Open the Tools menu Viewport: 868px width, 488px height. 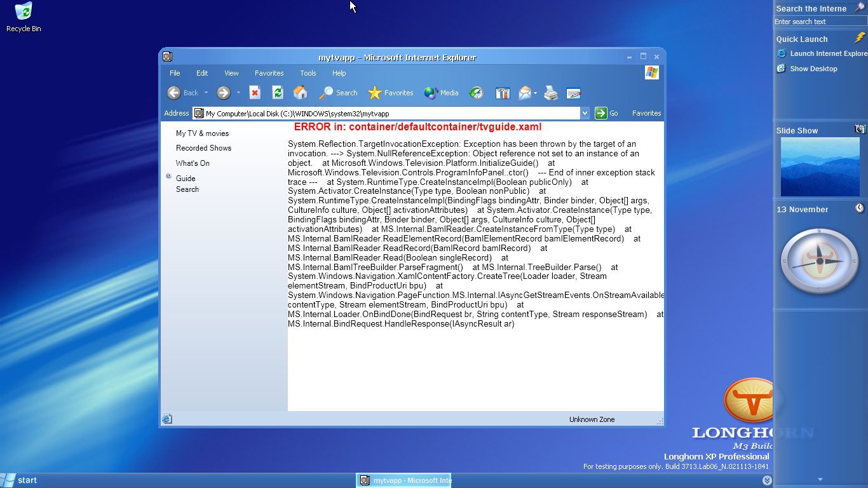point(308,73)
